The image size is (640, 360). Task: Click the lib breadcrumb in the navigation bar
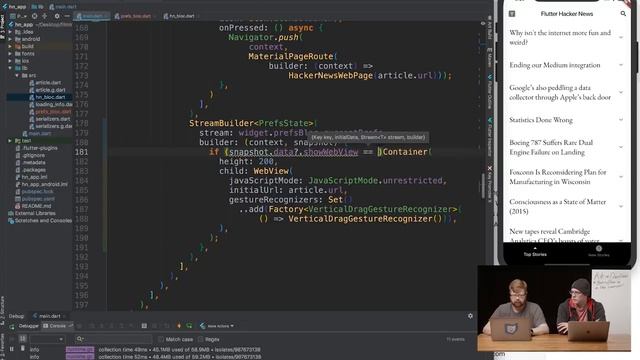[x=38, y=7]
